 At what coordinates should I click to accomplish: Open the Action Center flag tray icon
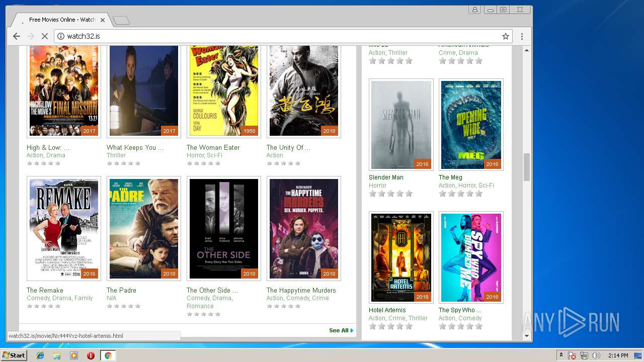(x=572, y=355)
